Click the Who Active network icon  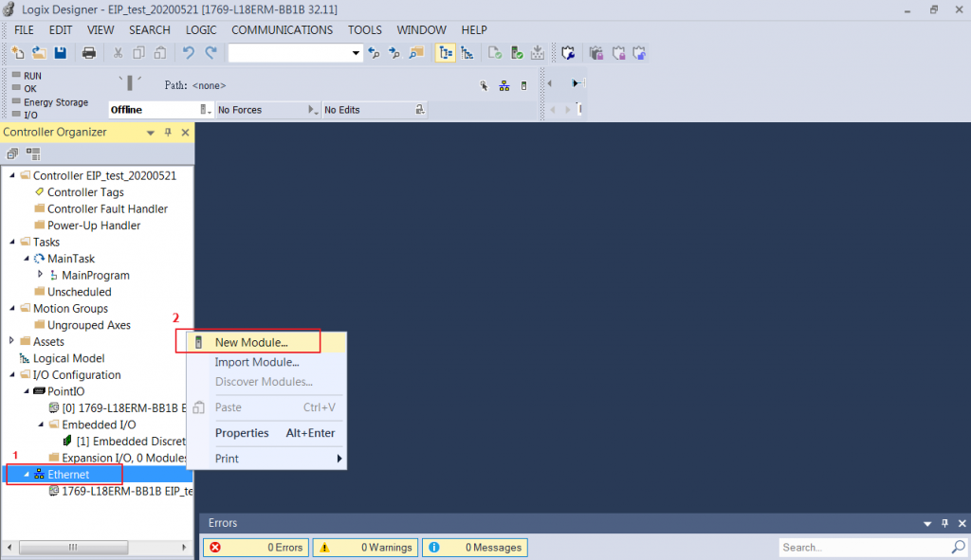504,85
